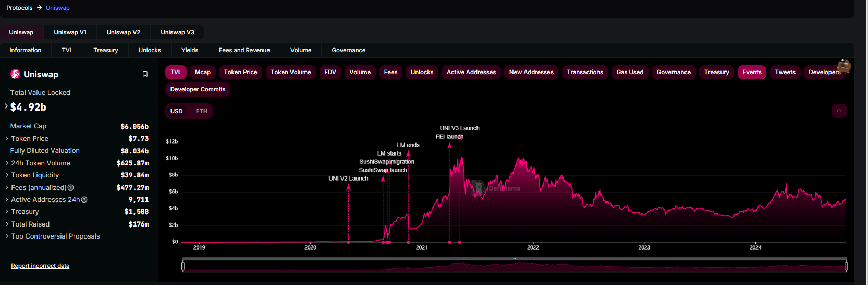Toggle the Mcap chart series

click(202, 72)
